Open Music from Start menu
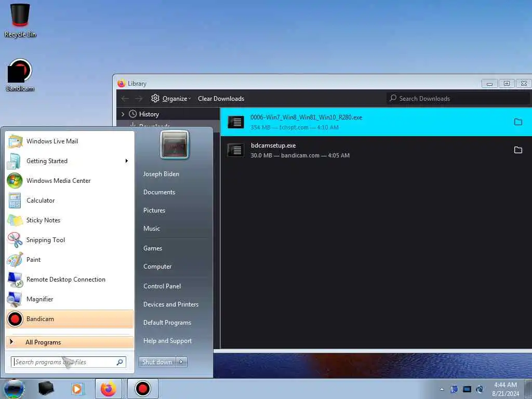Screen dimensions: 532x399 [x=152, y=229]
